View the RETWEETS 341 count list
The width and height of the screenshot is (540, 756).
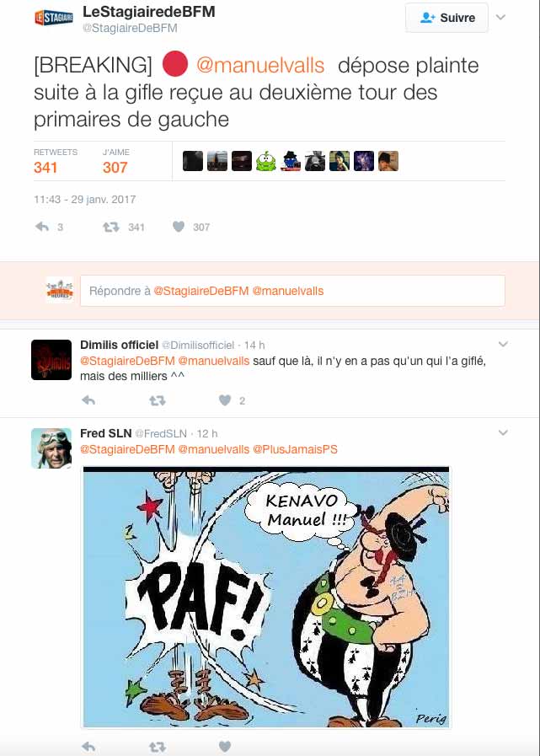coord(56,161)
